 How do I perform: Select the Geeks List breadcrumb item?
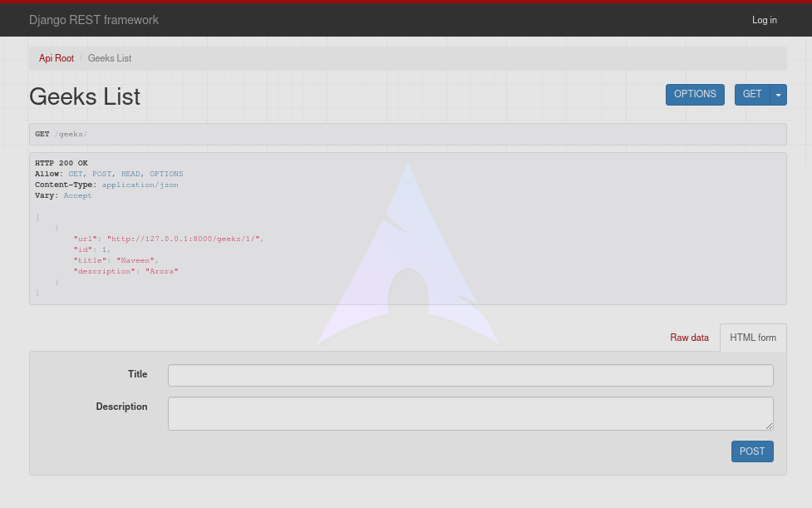(109, 58)
